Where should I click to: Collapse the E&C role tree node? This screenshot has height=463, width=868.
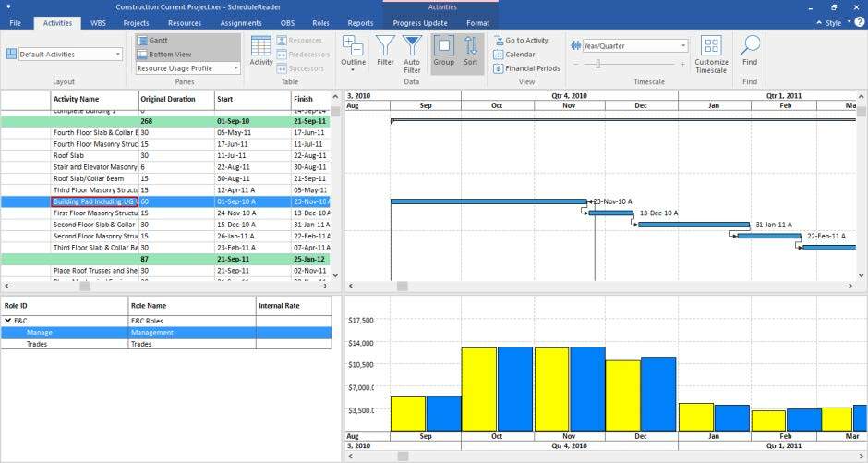[x=7, y=320]
